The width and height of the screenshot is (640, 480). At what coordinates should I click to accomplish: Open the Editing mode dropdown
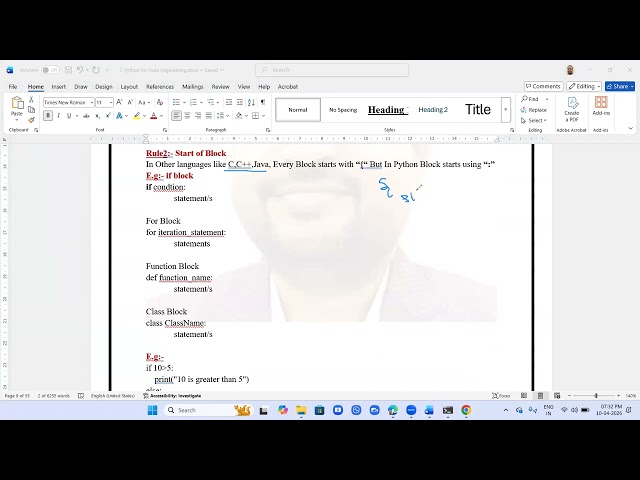[x=584, y=87]
